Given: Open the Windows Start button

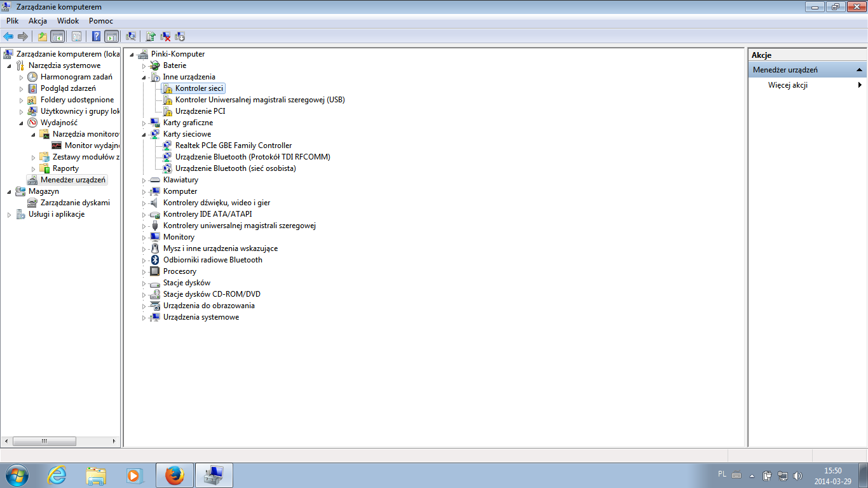Looking at the screenshot, I should [x=17, y=475].
